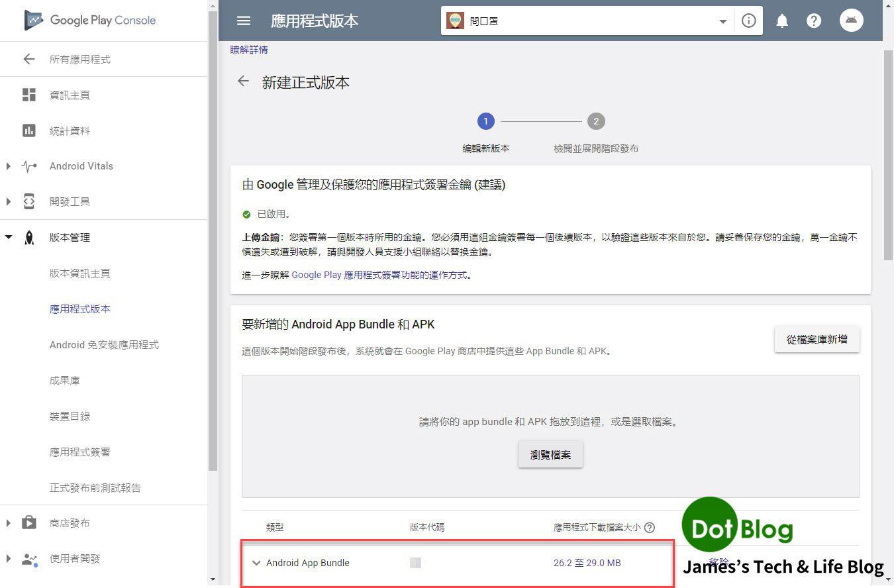Open the 瞭解詳情 link
894x588 pixels.
point(249,50)
